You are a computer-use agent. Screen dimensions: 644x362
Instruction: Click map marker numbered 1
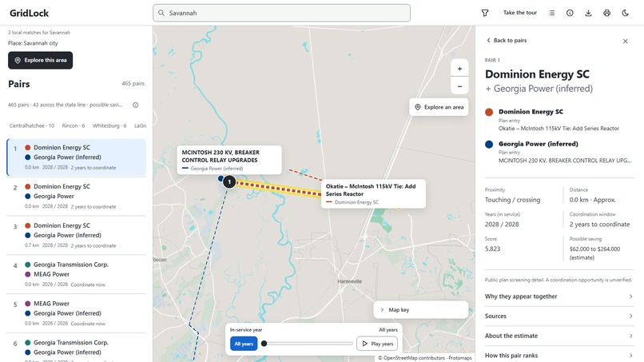point(229,181)
